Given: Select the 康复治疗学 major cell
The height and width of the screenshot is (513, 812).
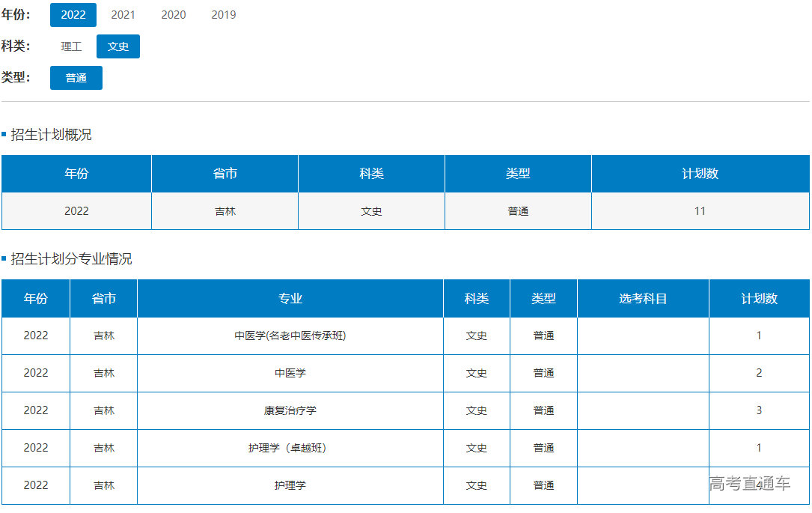Looking at the screenshot, I should (x=290, y=410).
